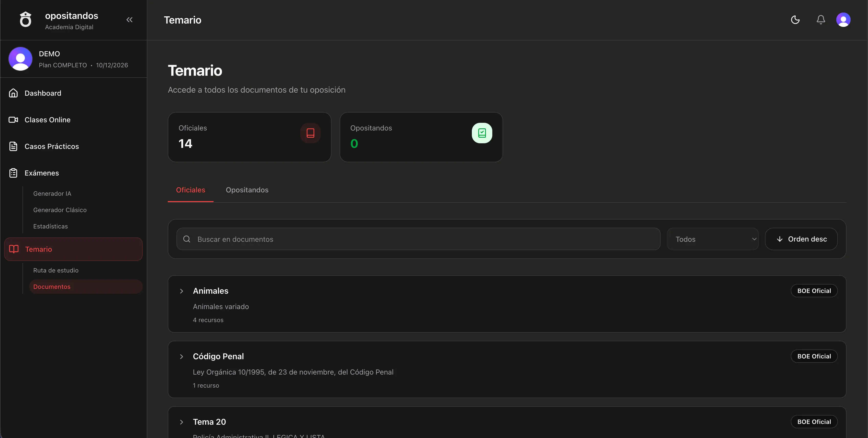Select Exámenes in the sidebar
The height and width of the screenshot is (438, 868).
tap(73, 173)
